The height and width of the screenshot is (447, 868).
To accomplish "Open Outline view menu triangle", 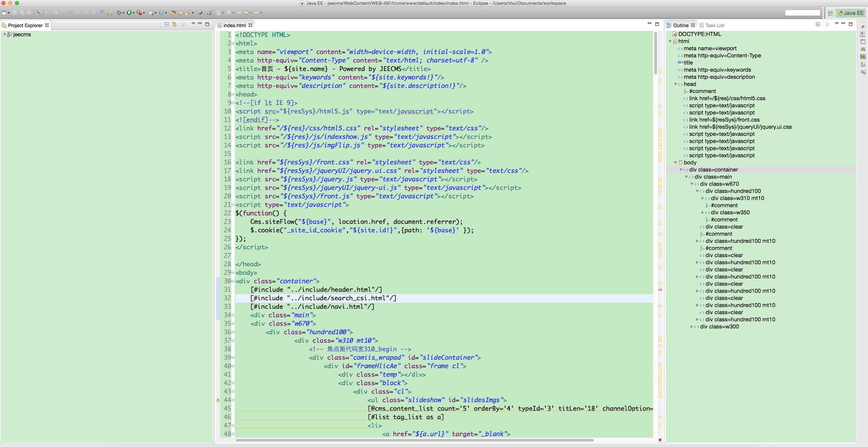I will pyautogui.click(x=836, y=23).
